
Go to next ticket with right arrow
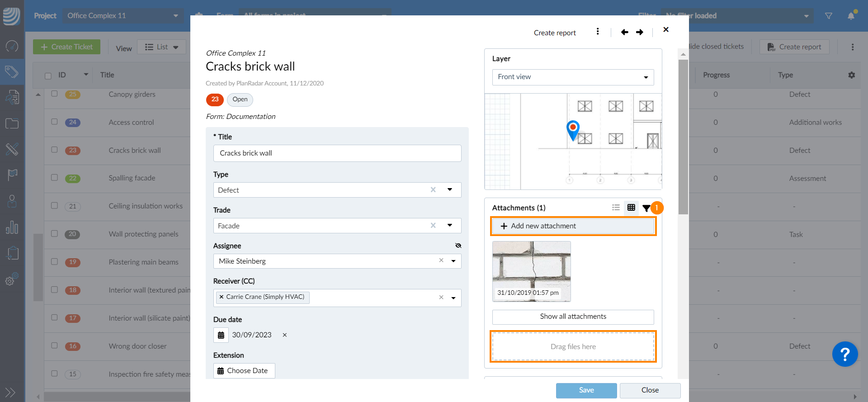640,32
